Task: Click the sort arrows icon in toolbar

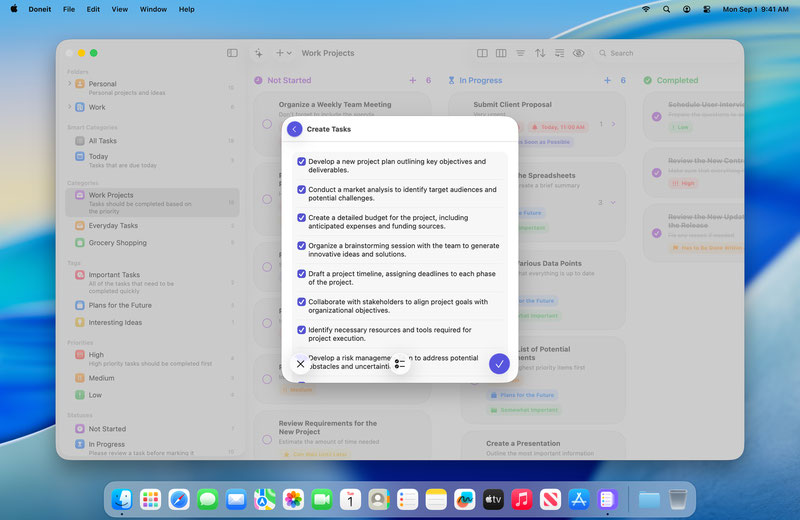Action: [x=540, y=53]
